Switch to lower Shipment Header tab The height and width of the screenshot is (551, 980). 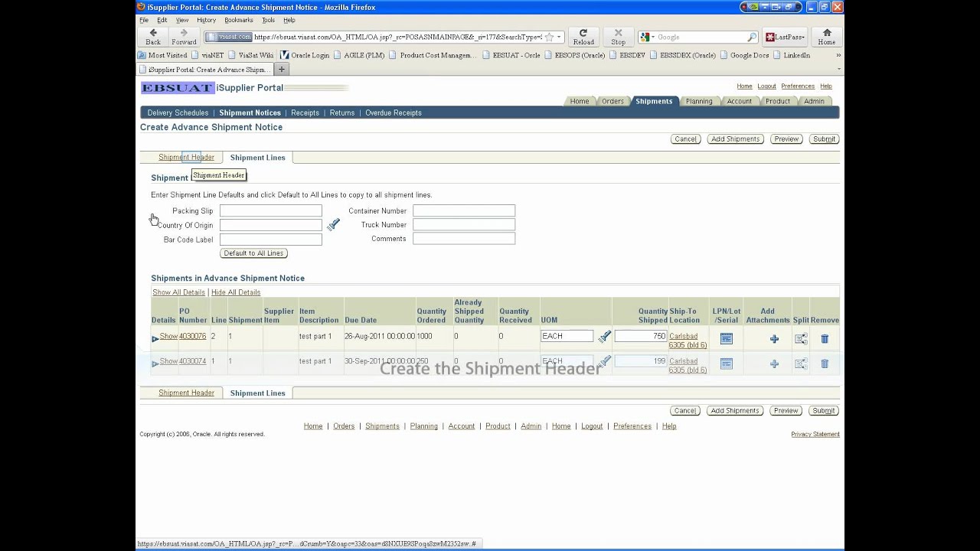pyautogui.click(x=186, y=393)
